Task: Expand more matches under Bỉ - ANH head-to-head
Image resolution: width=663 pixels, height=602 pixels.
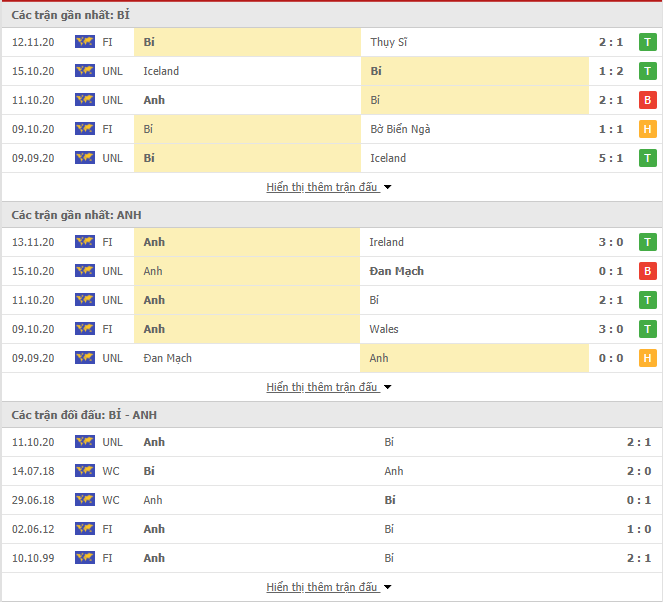Action: [329, 587]
